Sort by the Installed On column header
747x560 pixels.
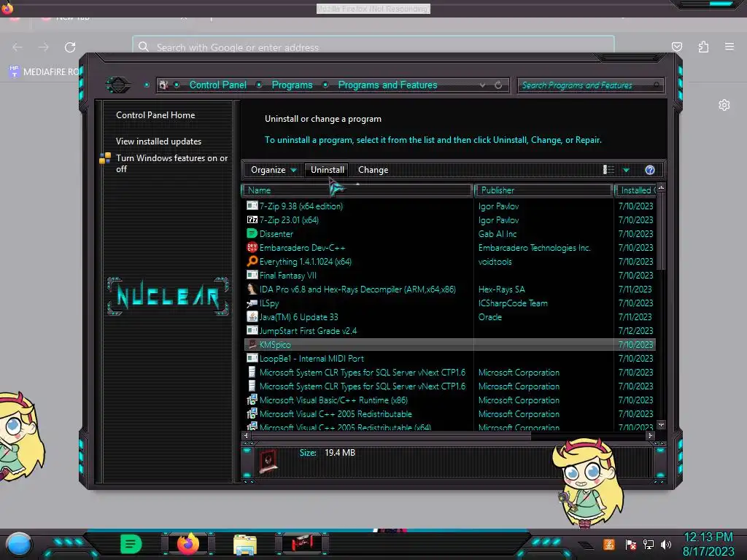point(636,190)
